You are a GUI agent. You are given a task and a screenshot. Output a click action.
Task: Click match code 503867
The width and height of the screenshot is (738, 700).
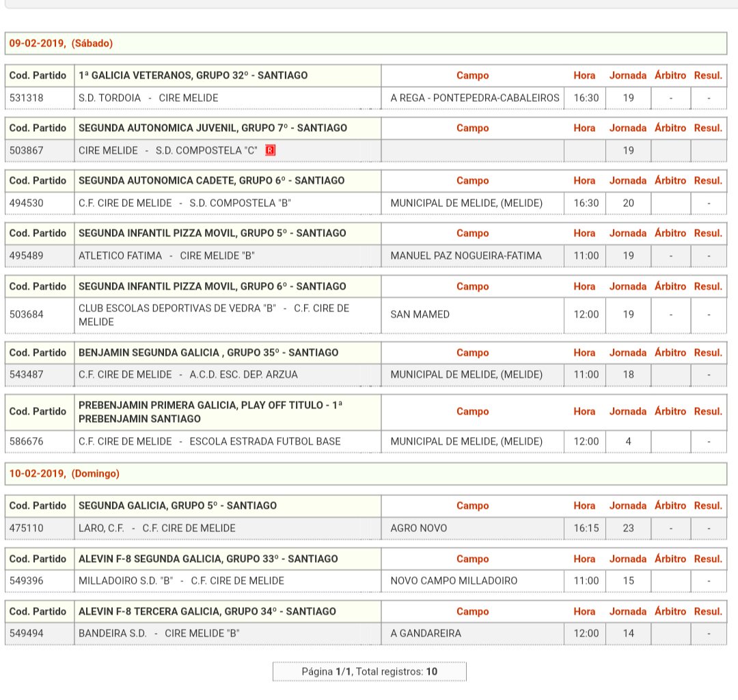27,150
